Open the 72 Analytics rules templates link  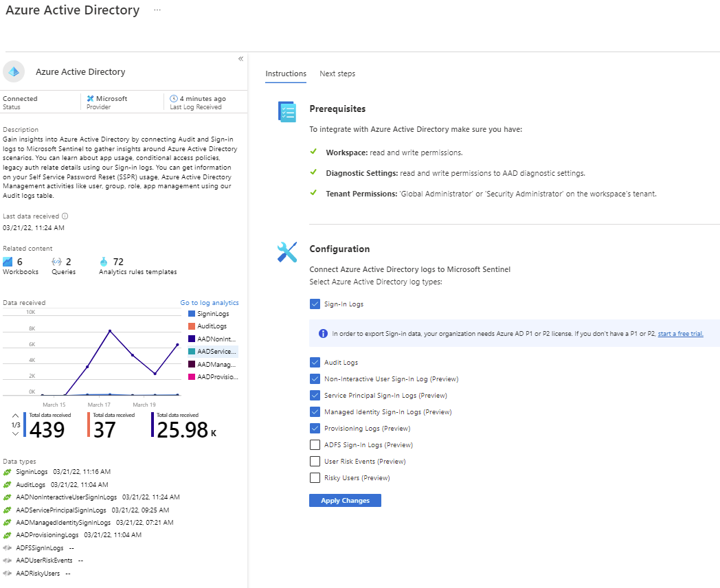click(x=138, y=267)
